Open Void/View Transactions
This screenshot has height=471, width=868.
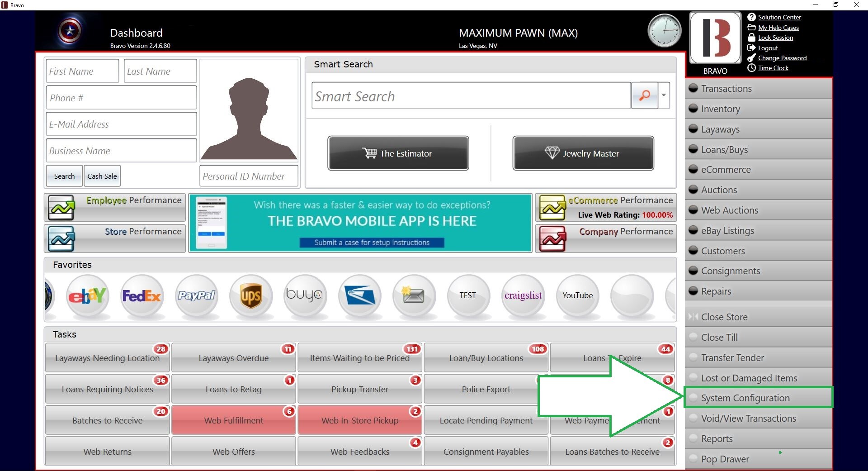coord(759,419)
